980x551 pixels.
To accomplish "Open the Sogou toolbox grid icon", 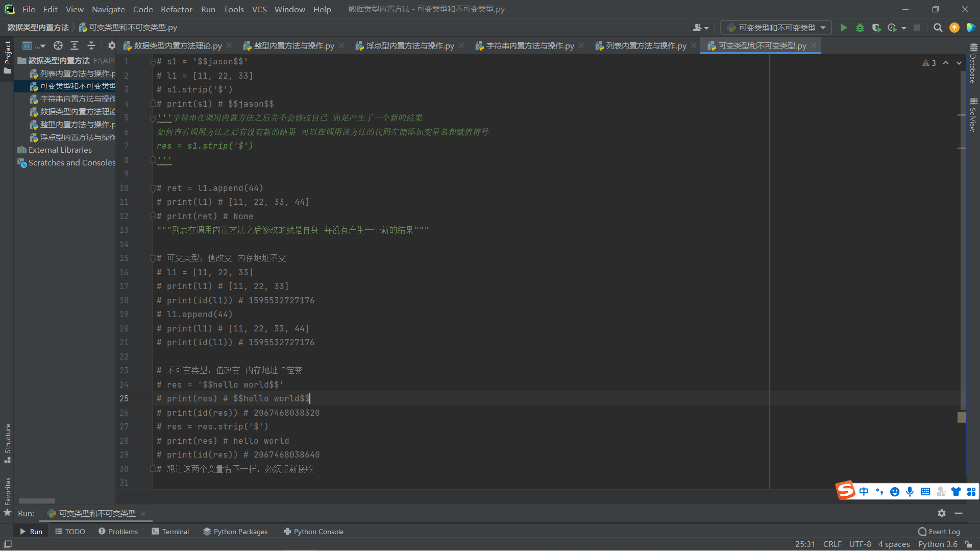I will coord(971,491).
